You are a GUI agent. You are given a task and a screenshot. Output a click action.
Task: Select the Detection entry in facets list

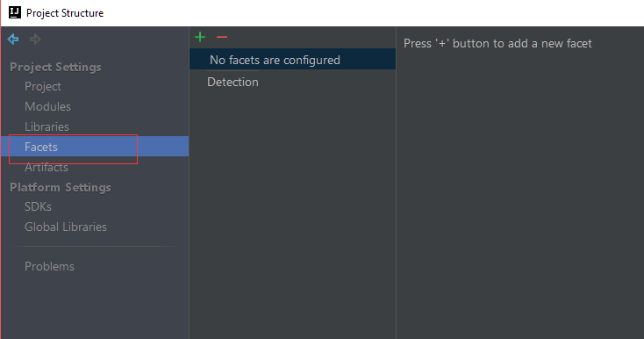click(233, 82)
